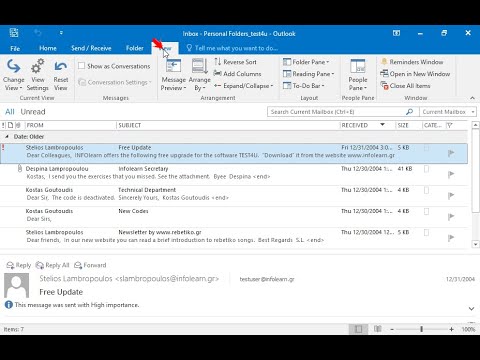Open the Quick Access Toolbar customize arrow
480x360 pixels.
61,33
